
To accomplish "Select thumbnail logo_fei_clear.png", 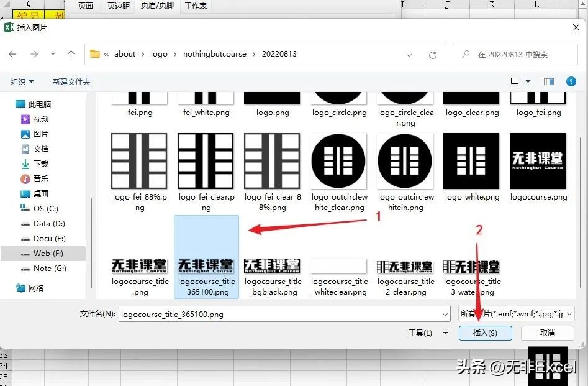I will pos(206,161).
